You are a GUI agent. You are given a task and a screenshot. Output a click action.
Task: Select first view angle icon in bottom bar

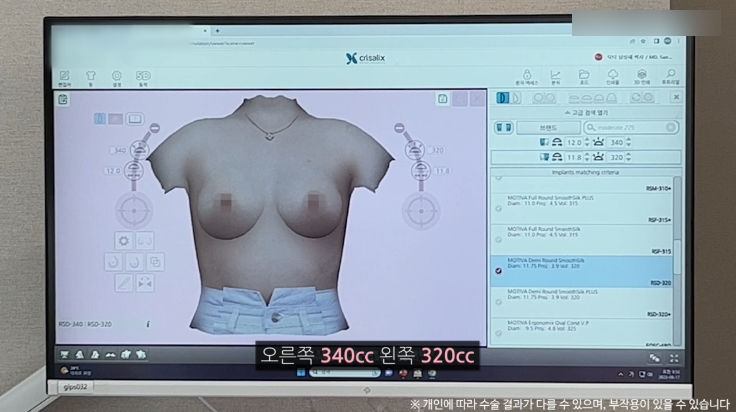click(x=64, y=354)
